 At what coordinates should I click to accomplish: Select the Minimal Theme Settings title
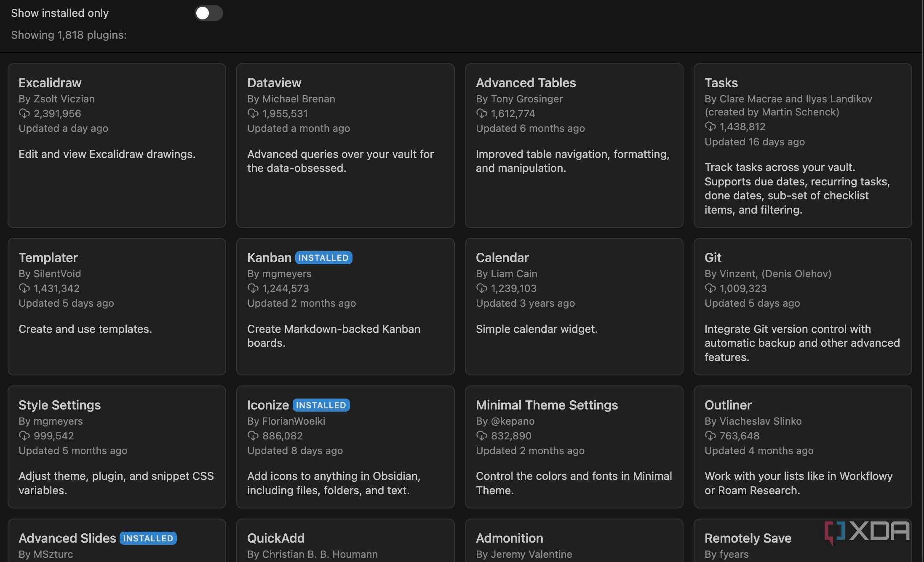(547, 405)
